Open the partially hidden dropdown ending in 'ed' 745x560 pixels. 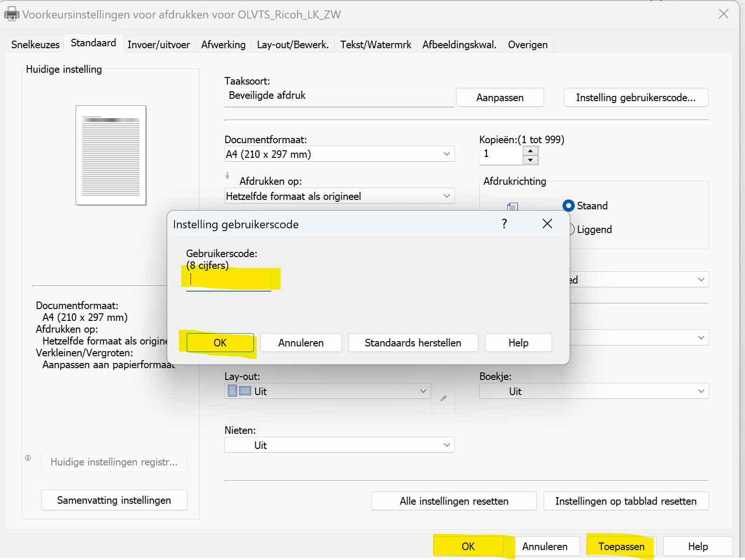click(639, 280)
